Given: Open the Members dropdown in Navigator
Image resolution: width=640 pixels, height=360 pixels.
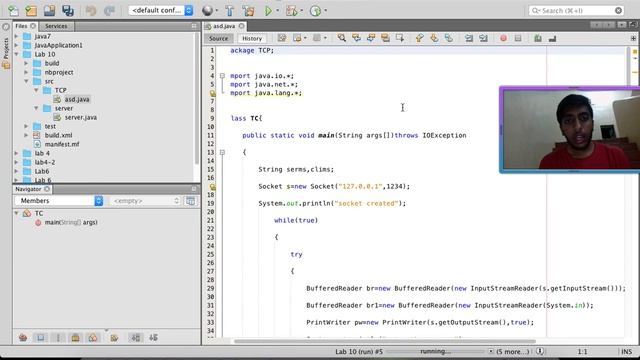Looking at the screenshot, I should tap(59, 201).
